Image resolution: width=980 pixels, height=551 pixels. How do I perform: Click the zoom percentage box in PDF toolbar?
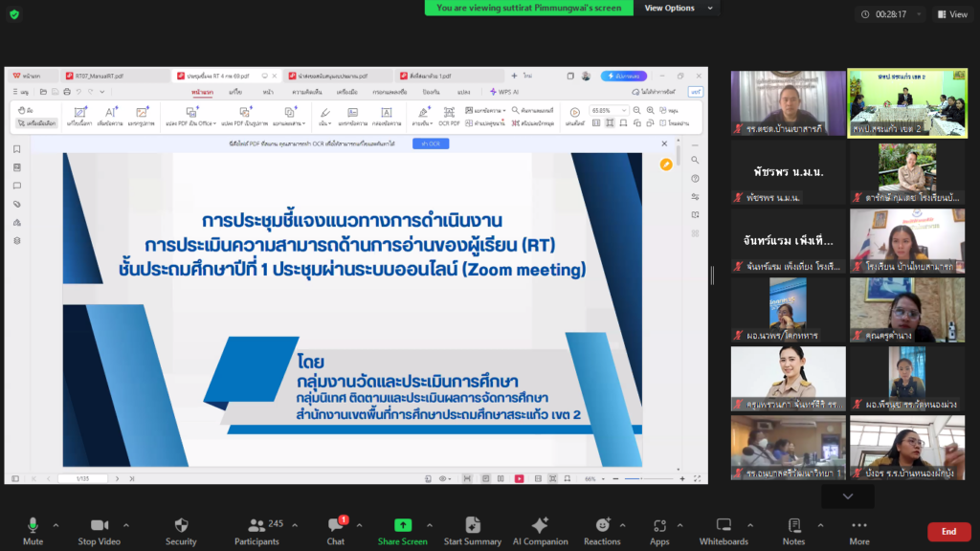tap(608, 111)
